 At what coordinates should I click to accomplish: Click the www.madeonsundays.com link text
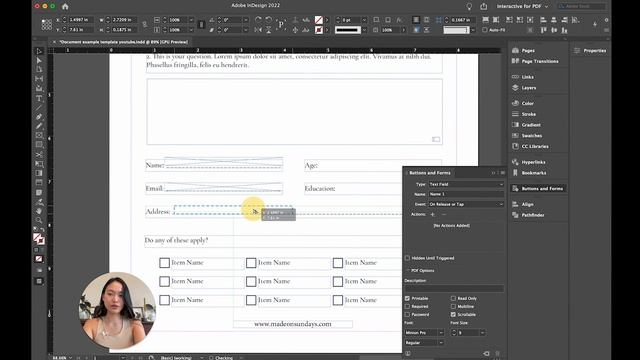pyautogui.click(x=293, y=324)
